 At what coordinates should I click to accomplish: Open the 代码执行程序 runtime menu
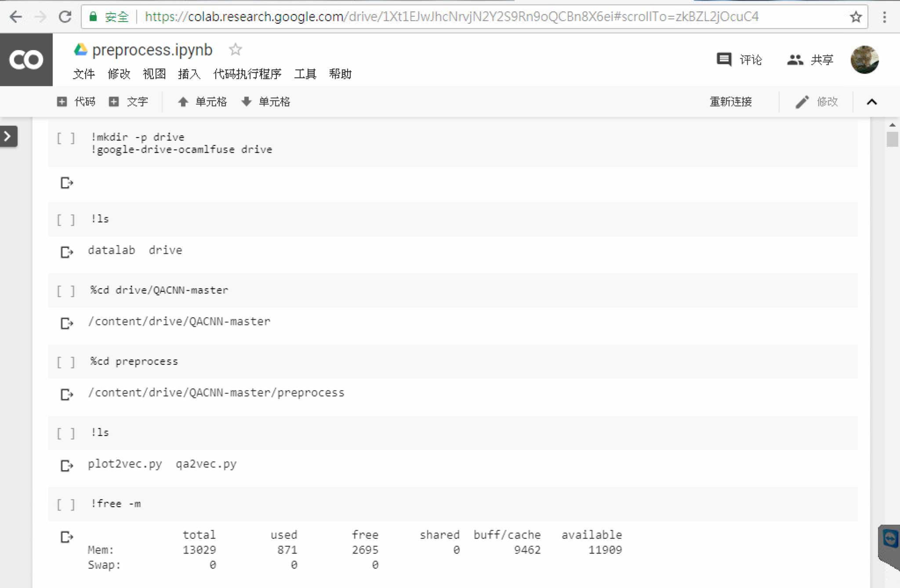click(x=247, y=74)
